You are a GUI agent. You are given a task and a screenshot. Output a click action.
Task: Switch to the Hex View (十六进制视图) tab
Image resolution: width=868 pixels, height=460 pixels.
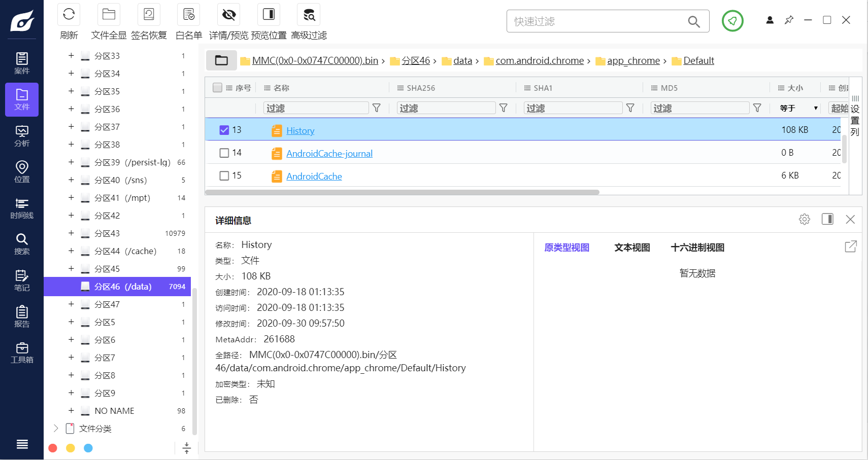tap(697, 247)
